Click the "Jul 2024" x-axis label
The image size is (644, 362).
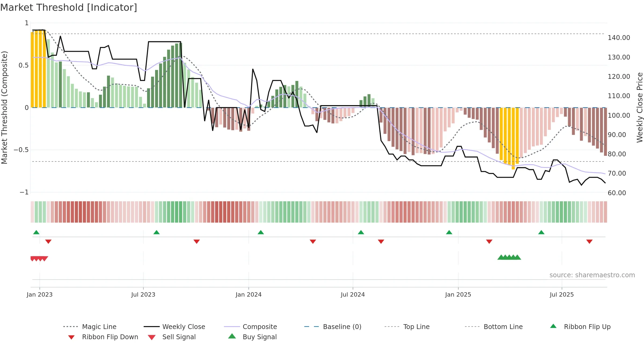point(353,294)
